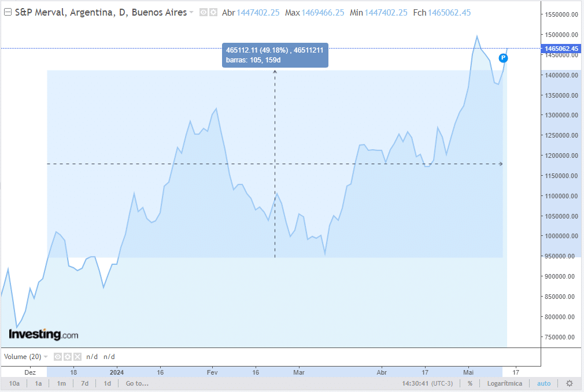584x392 pixels.
Task: Click the measurement tooltip showing 49.18%
Action: click(275, 55)
